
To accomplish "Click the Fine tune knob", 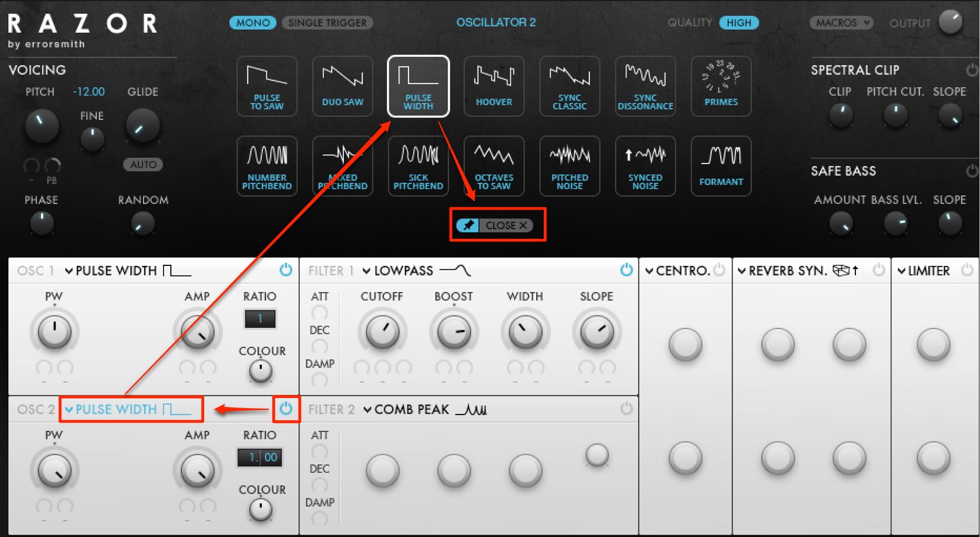I will [92, 138].
